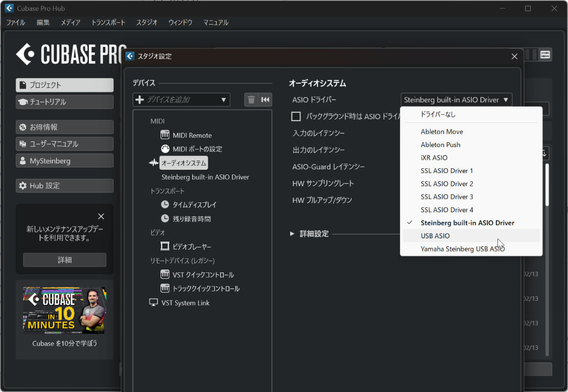Open the ファイル menu
The width and height of the screenshot is (568, 392).
point(16,22)
